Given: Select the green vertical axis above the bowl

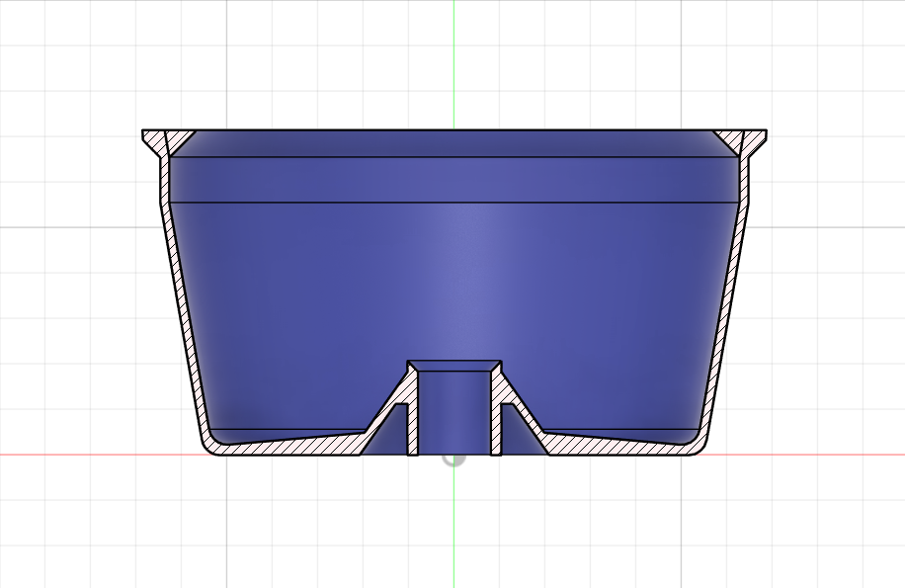Looking at the screenshot, I should pos(453,59).
